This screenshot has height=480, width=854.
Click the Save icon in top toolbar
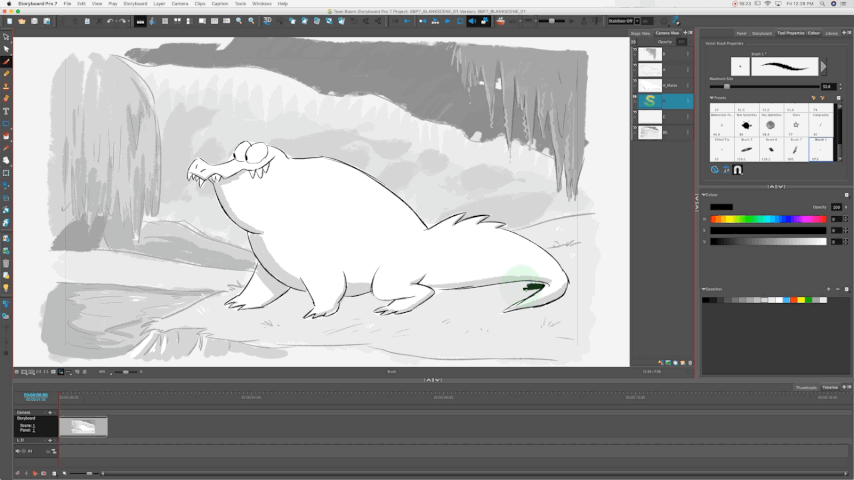tap(34, 20)
